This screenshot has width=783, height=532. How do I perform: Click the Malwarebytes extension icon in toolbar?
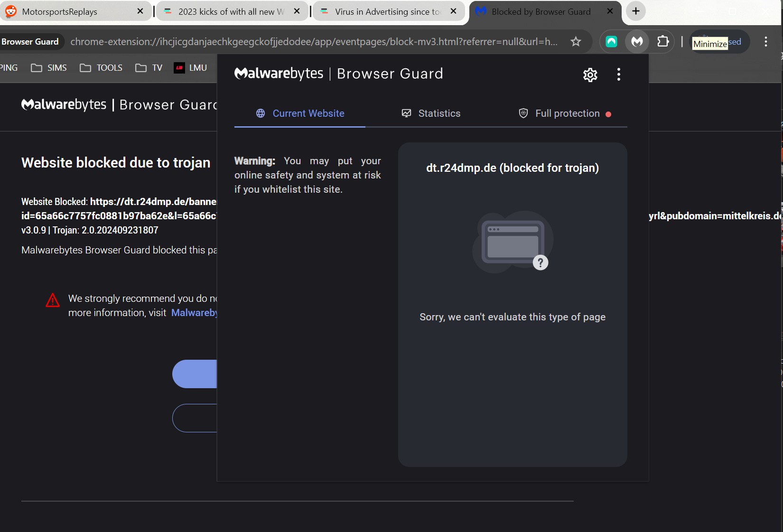[x=637, y=42]
